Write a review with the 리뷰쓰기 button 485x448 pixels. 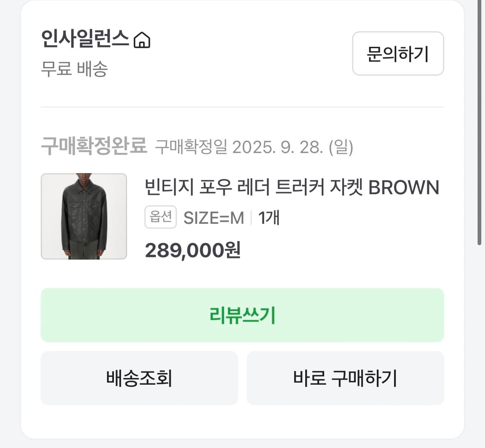coord(242,315)
